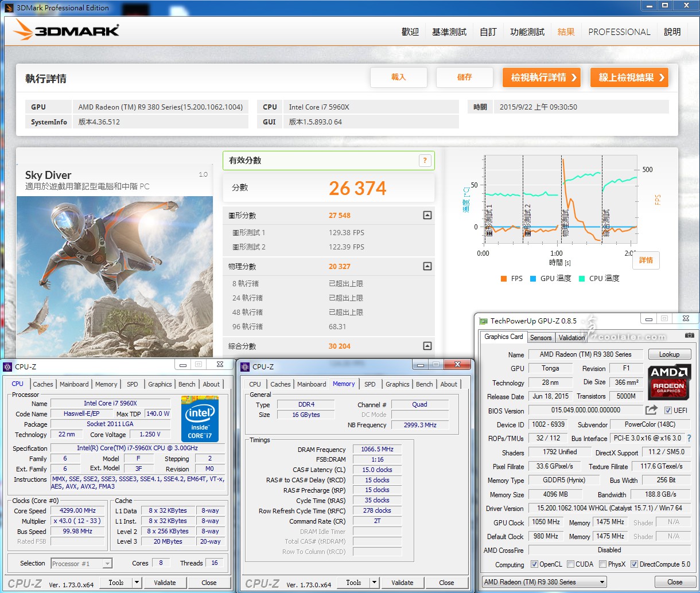
Task: Open the 基準測試 tab in 3DMark
Action: pos(449,32)
